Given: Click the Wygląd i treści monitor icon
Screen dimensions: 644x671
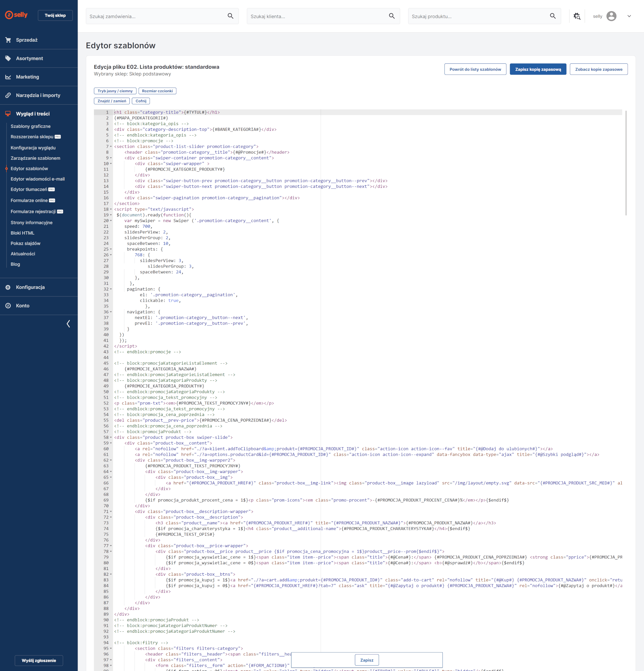Looking at the screenshot, I should [8, 114].
